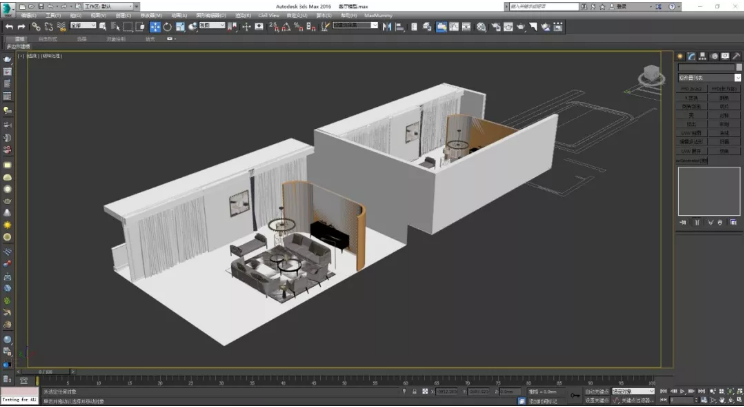Switch to the Modify command panel icon
Image resolution: width=744 pixels, height=407 pixels.
(690, 56)
